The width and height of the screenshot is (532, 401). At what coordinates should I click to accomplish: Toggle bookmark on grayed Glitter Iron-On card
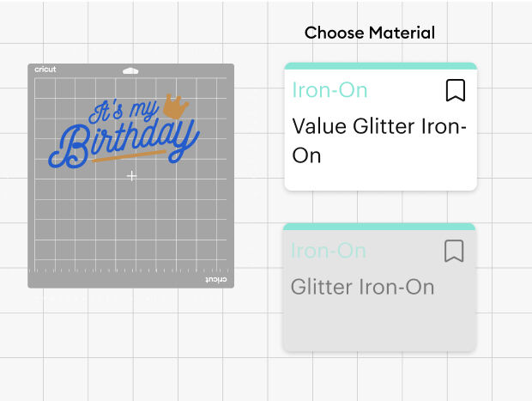click(x=454, y=251)
